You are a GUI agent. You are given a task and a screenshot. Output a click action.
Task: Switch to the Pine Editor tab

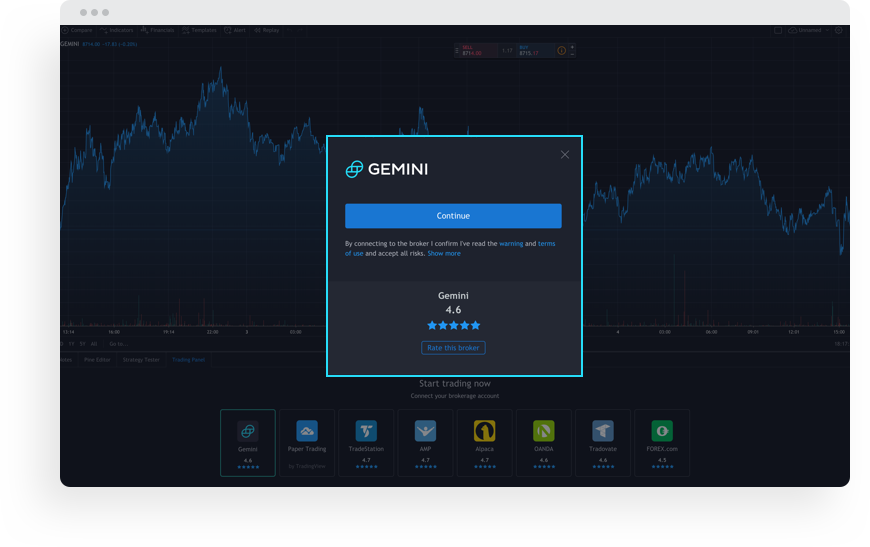pos(97,359)
